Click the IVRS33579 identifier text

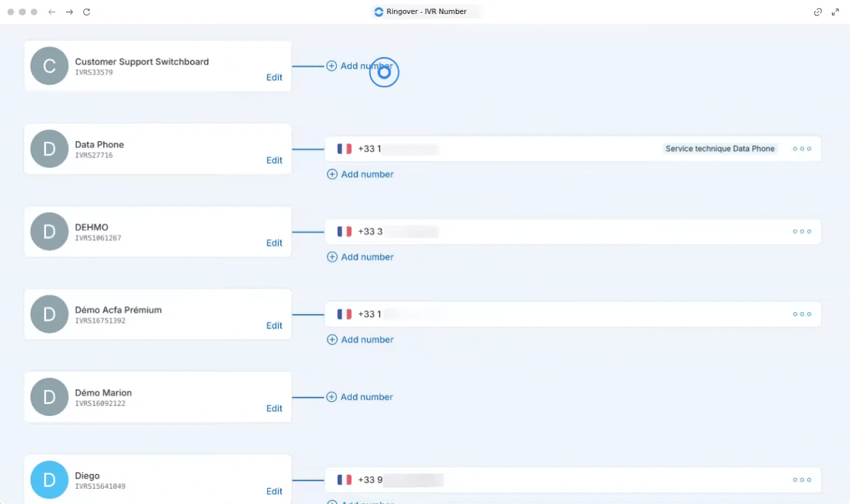point(94,73)
